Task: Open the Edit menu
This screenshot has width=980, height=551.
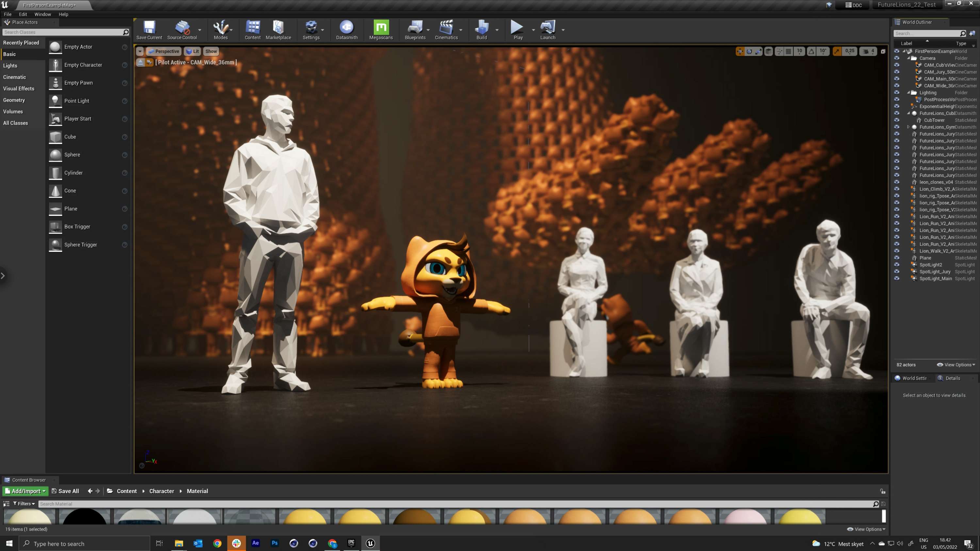Action: point(23,14)
